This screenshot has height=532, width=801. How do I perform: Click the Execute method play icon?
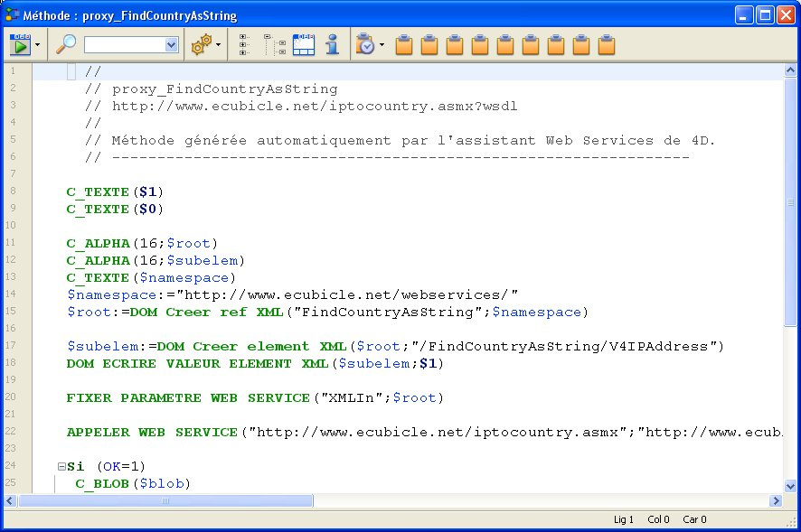click(x=20, y=44)
